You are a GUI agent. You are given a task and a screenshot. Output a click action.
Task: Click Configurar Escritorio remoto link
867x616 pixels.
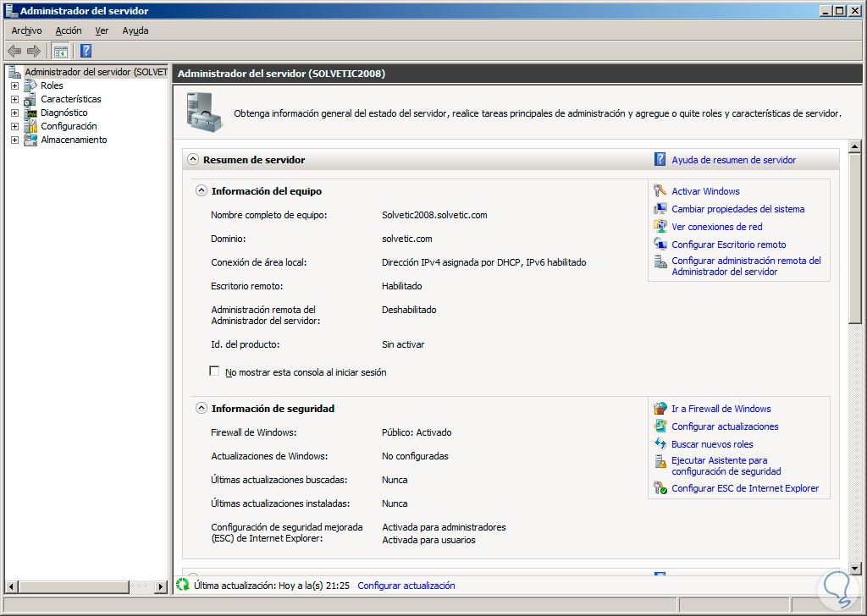729,245
